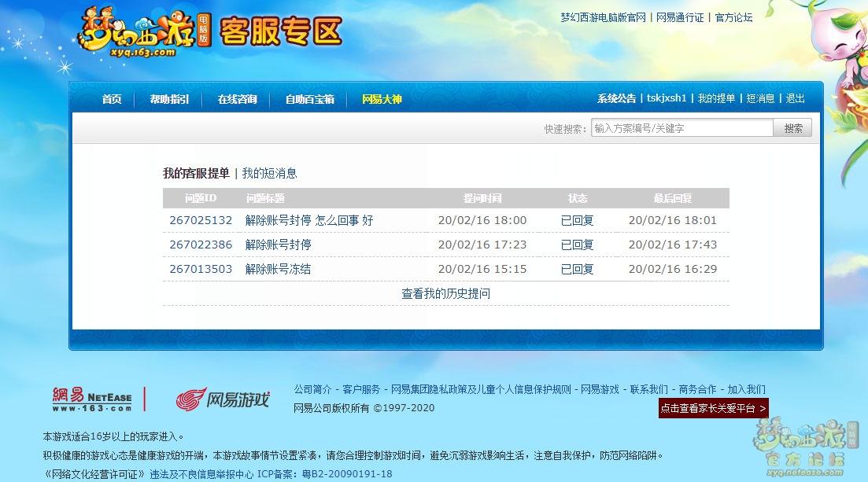The width and height of the screenshot is (868, 482).
Task: Open the 网易游戏 footer text link
Action: (600, 389)
